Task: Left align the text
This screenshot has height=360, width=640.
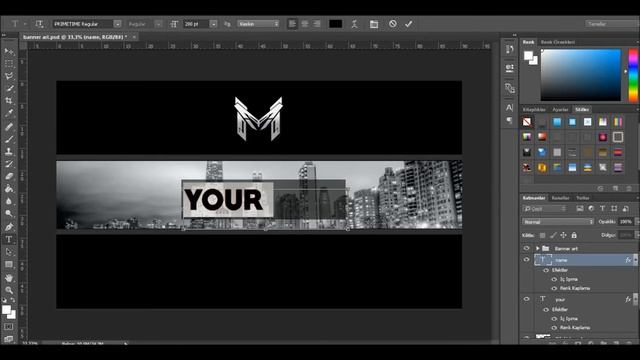Action: [292, 24]
